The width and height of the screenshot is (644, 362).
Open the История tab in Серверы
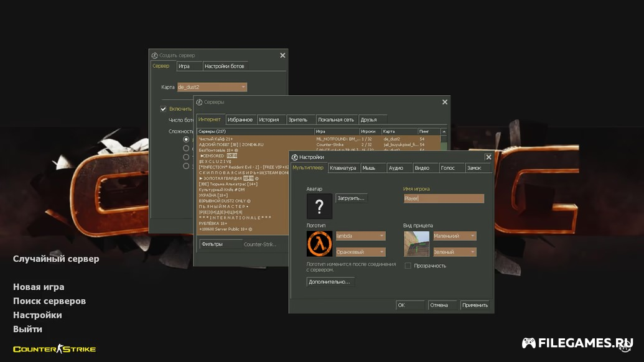click(271, 120)
